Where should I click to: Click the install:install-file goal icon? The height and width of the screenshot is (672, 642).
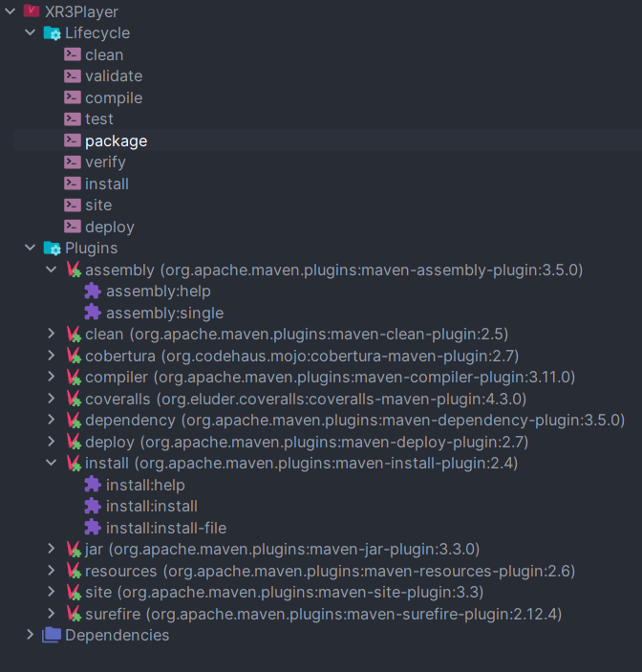point(93,528)
